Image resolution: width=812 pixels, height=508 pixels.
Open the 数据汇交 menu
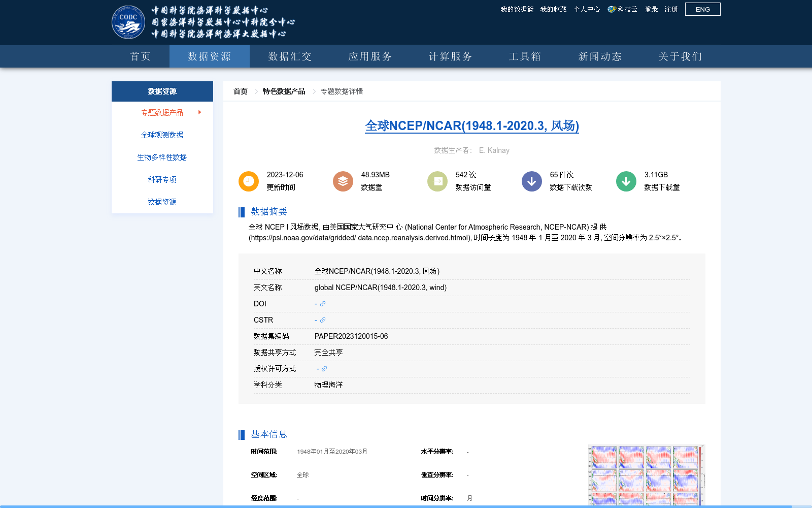[x=290, y=56]
